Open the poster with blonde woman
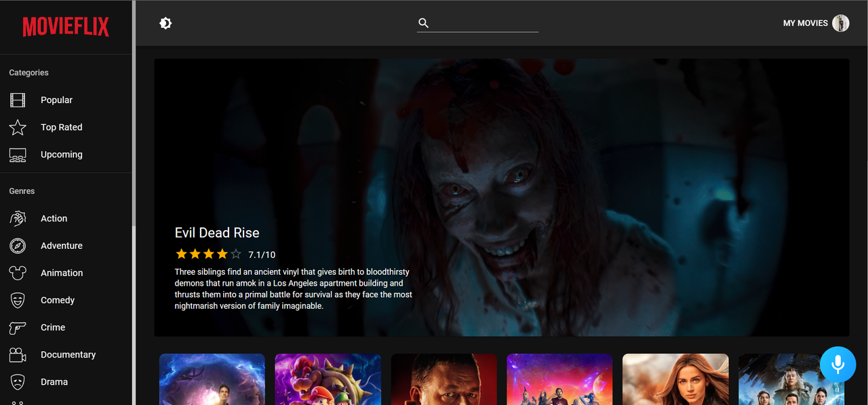 (x=675, y=379)
